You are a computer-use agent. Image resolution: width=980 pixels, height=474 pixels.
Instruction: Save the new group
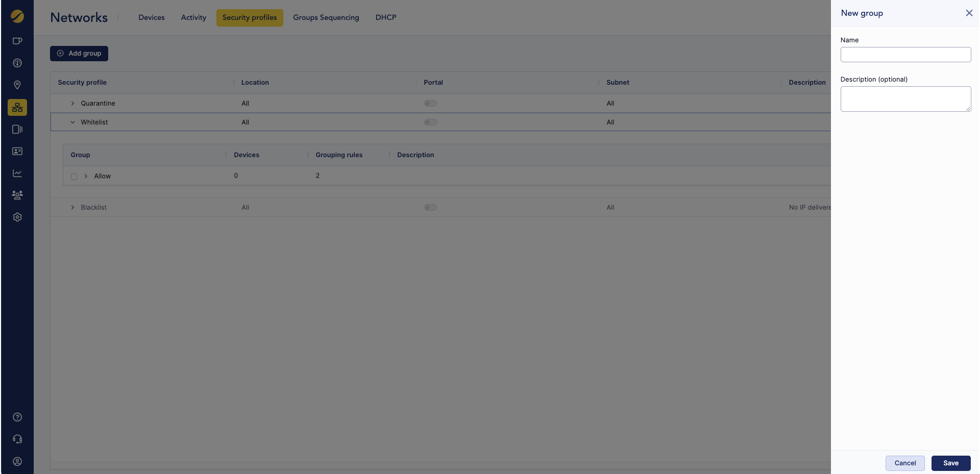[x=950, y=463]
